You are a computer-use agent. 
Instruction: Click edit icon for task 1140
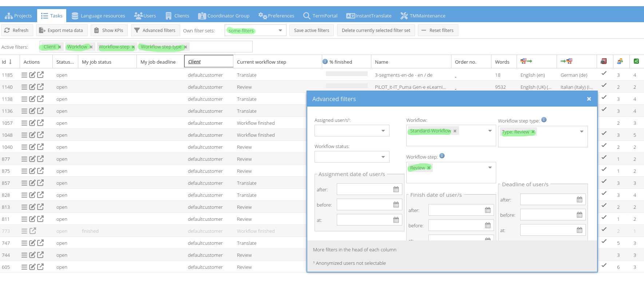tap(32, 87)
